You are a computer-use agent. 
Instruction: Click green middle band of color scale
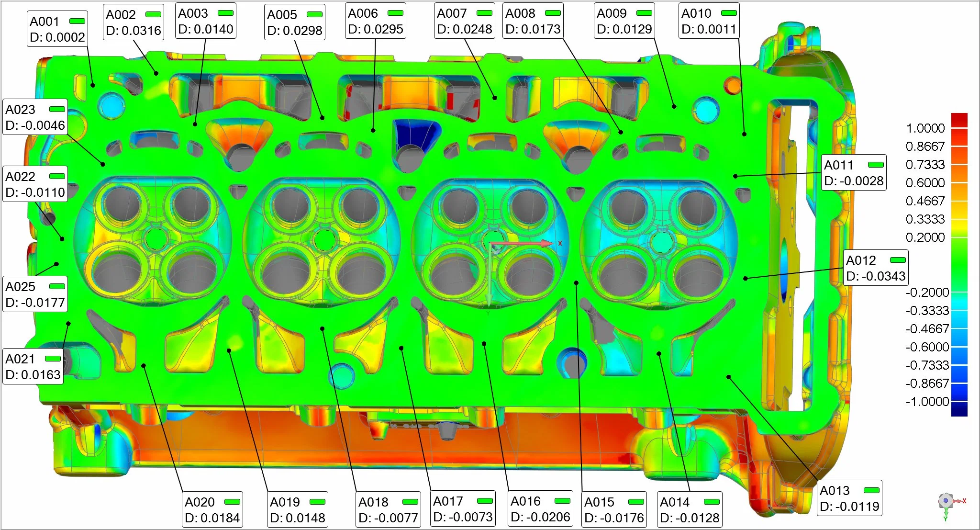click(x=959, y=264)
